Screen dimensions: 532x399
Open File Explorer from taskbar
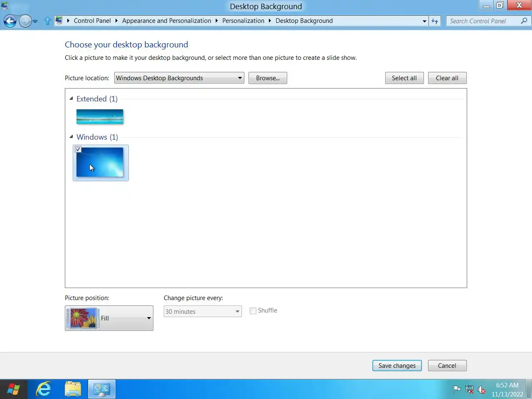pyautogui.click(x=73, y=389)
